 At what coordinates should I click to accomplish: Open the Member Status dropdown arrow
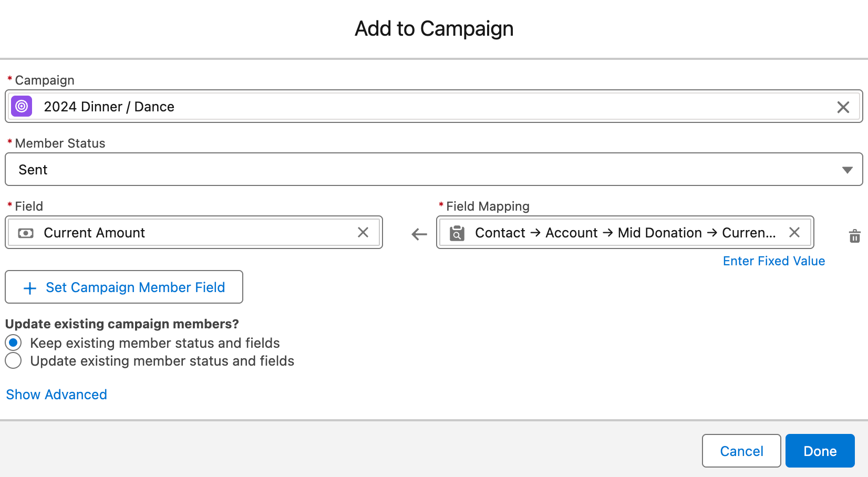pos(847,170)
